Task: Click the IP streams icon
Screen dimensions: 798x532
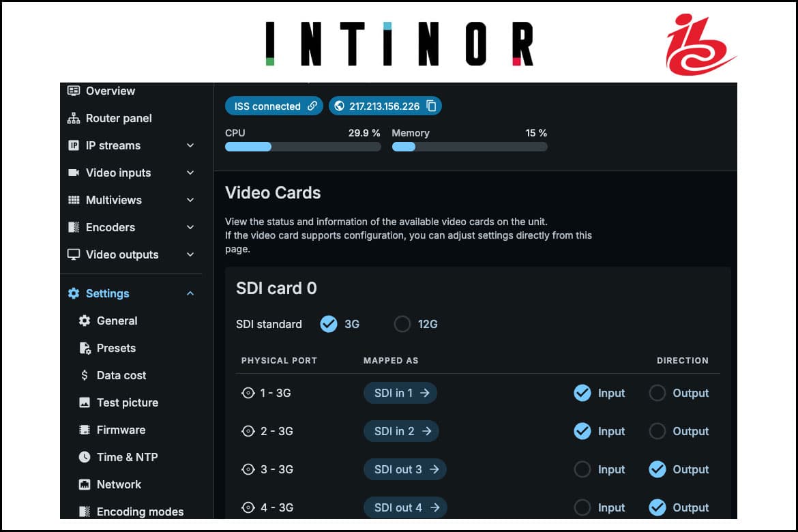Action: click(74, 145)
